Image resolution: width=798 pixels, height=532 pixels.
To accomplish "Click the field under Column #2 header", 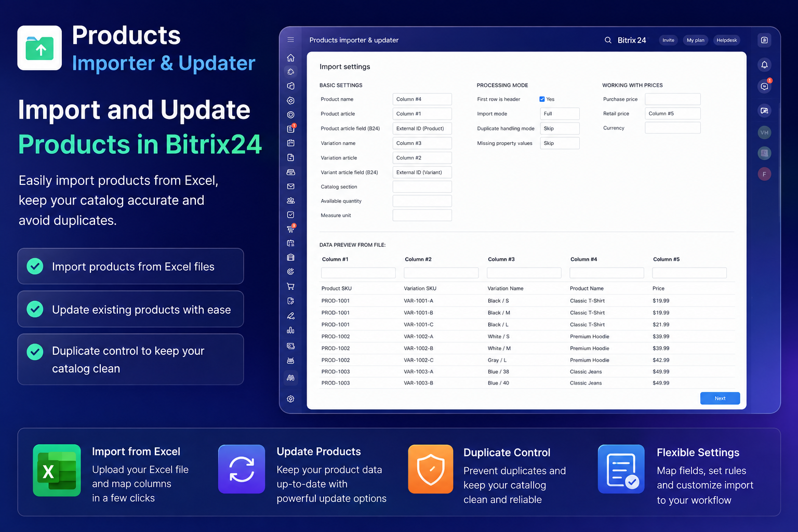I will point(441,273).
